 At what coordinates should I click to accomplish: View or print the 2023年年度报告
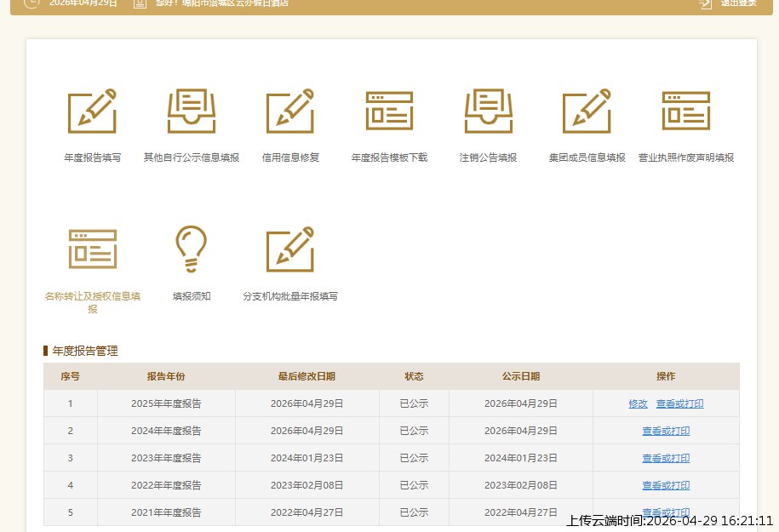click(666, 459)
